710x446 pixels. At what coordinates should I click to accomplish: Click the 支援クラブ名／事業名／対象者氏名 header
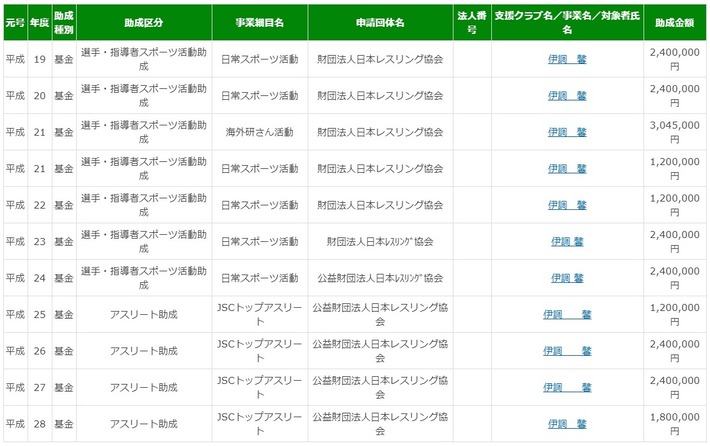567,23
